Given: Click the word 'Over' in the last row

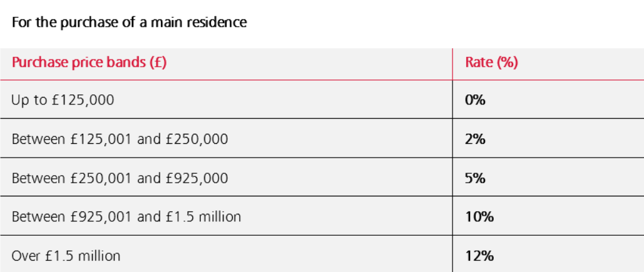Looking at the screenshot, I should [x=25, y=256].
